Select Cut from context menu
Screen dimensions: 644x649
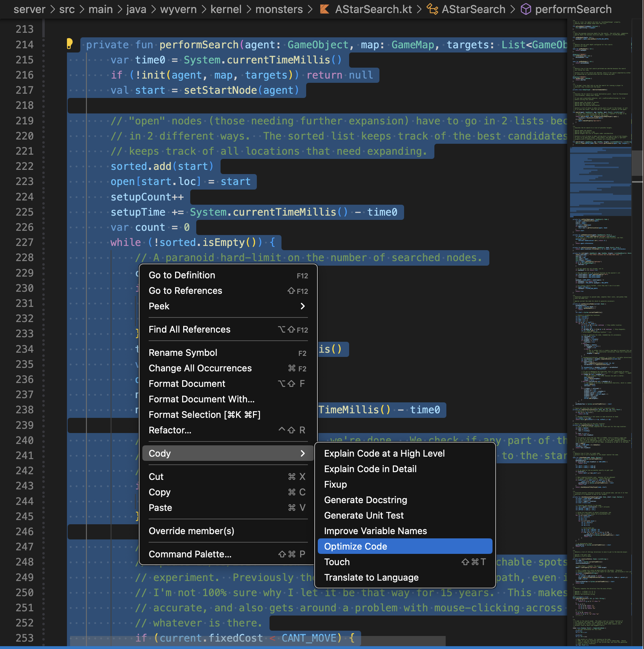(x=228, y=477)
